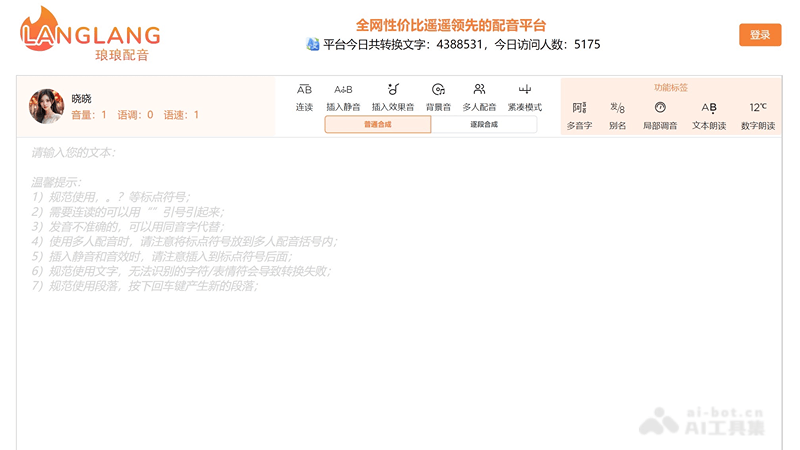Click the 晓晓 voice avatar thumbnail
The image size is (800, 450).
(x=46, y=106)
